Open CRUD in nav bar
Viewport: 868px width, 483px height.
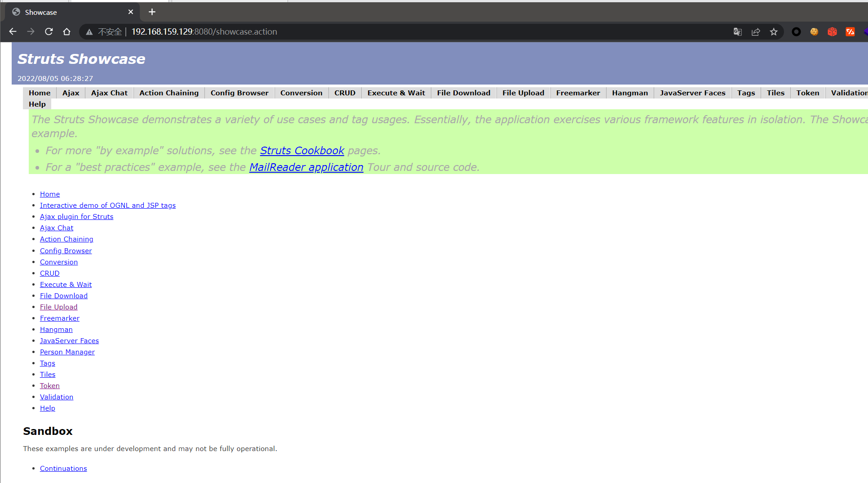coord(345,93)
